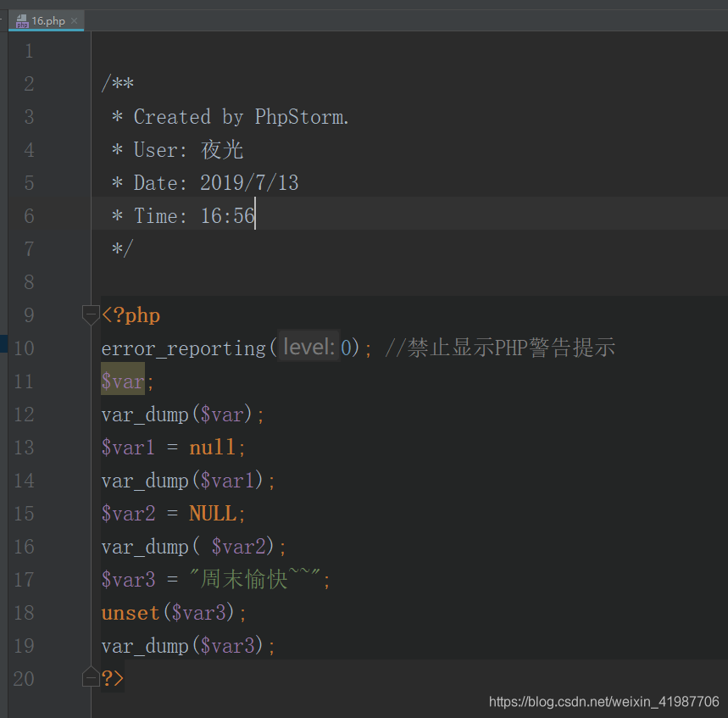Click the string "周末愉快~~" on line 17
Screen dimensions: 728x718
click(x=255, y=579)
